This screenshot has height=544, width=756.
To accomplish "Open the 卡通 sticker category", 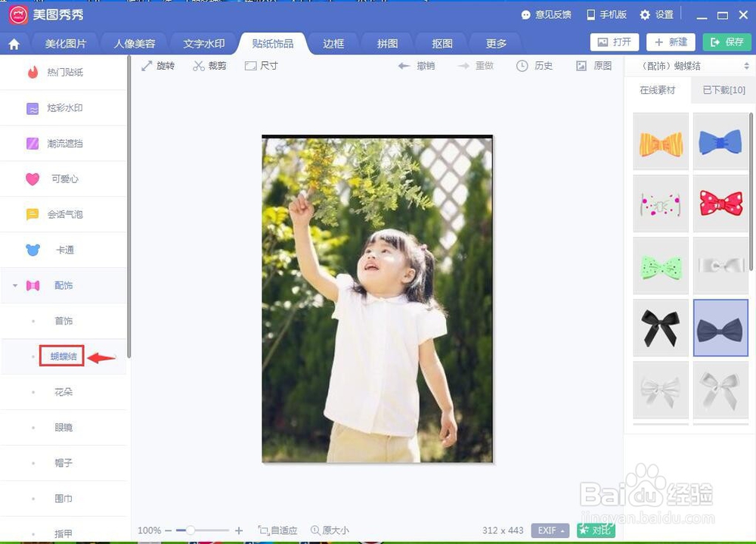I will (x=64, y=250).
